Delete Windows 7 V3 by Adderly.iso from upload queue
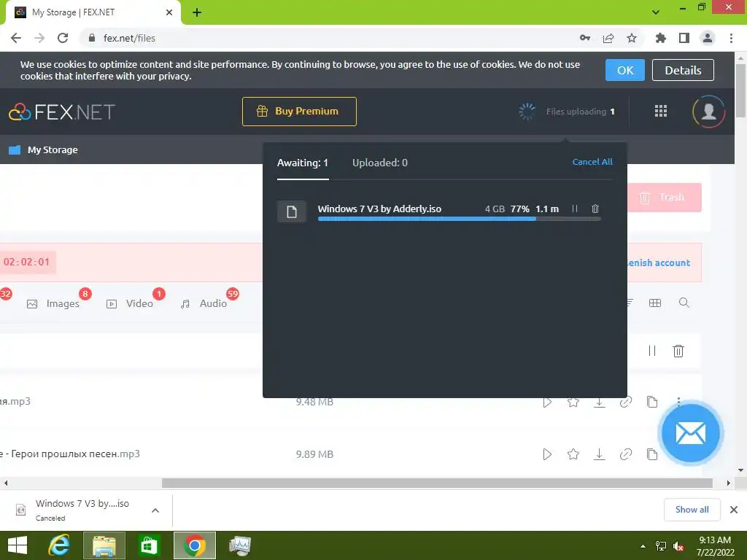This screenshot has height=560, width=747. 595,209
